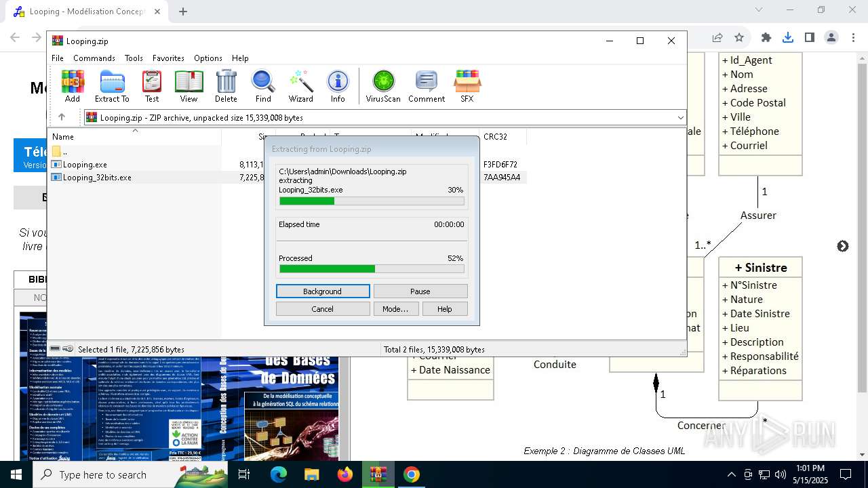
Task: Click the Find magnifier icon
Action: (x=263, y=86)
